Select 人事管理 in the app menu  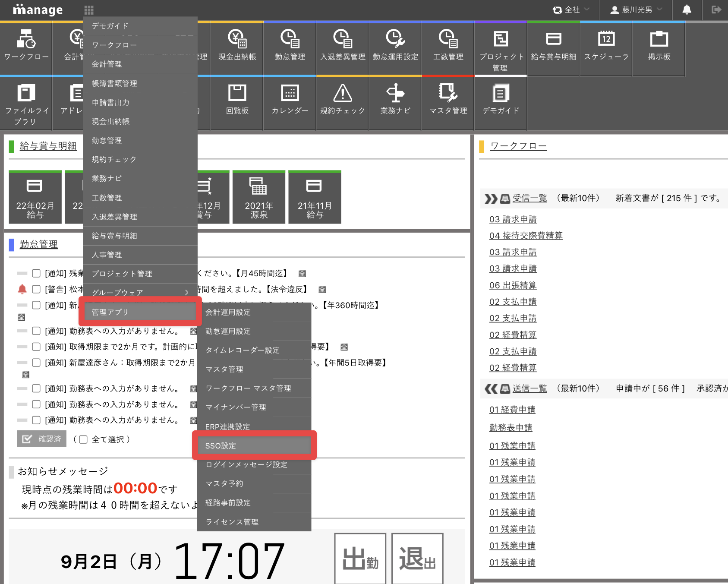coord(140,255)
